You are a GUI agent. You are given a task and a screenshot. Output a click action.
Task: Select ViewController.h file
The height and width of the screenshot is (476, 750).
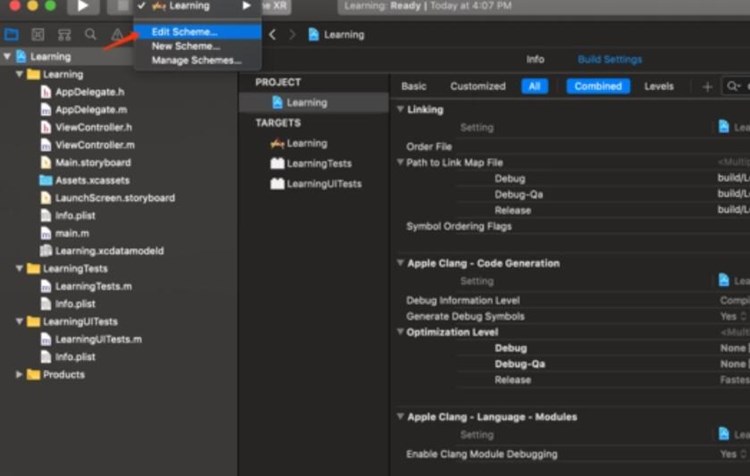93,127
